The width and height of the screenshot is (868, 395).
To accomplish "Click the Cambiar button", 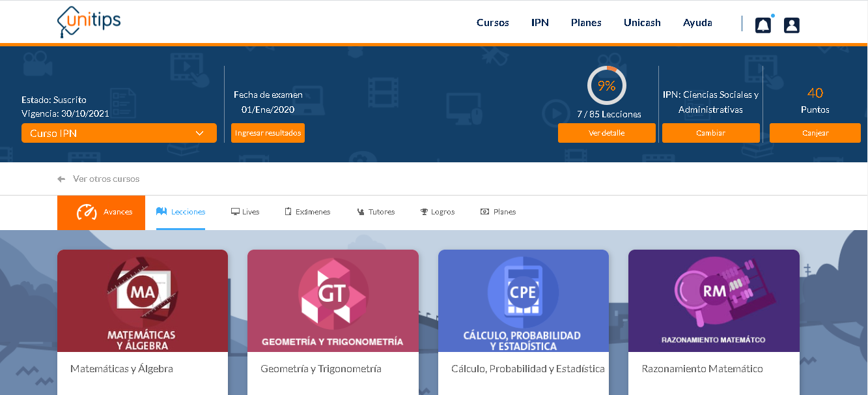I will click(711, 133).
